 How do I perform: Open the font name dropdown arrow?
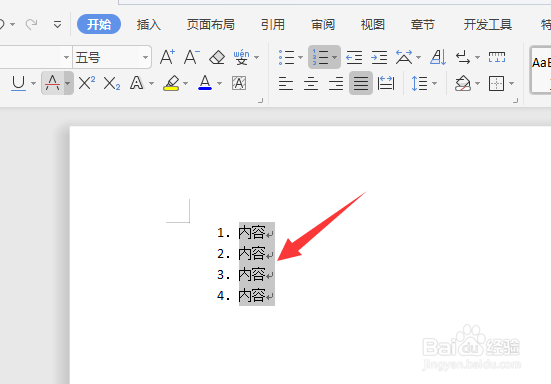[x=66, y=57]
